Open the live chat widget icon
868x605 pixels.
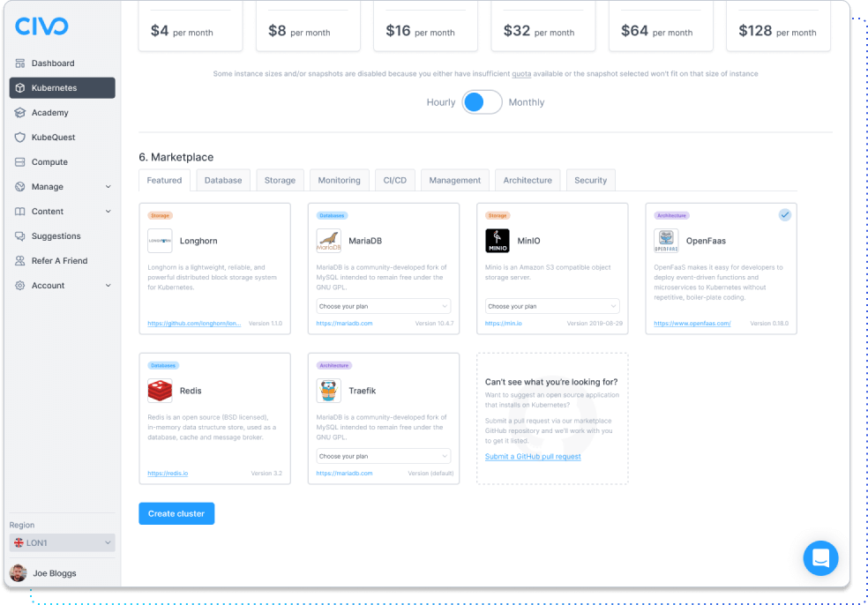(x=820, y=558)
